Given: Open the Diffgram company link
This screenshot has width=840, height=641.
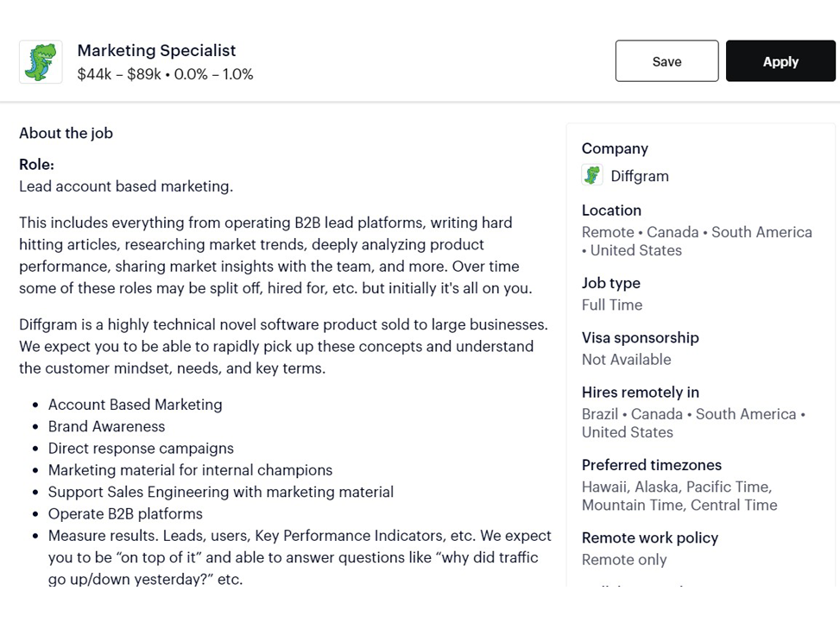Looking at the screenshot, I should (x=640, y=176).
